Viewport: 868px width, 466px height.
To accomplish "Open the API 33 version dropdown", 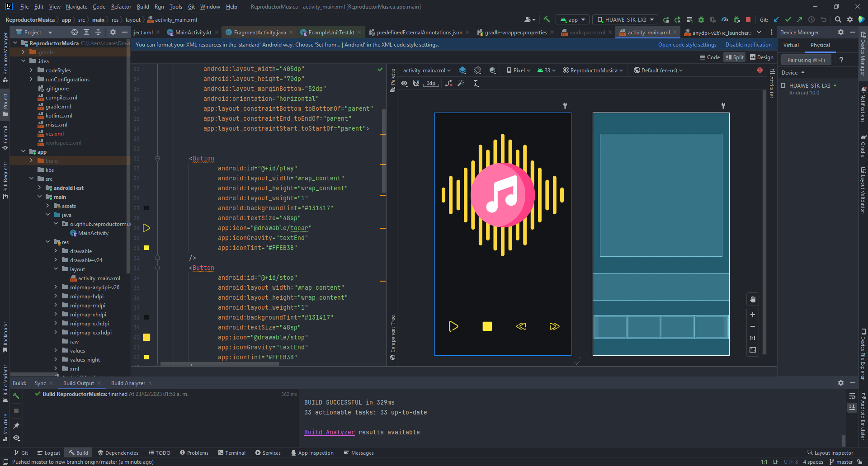I will tap(546, 70).
